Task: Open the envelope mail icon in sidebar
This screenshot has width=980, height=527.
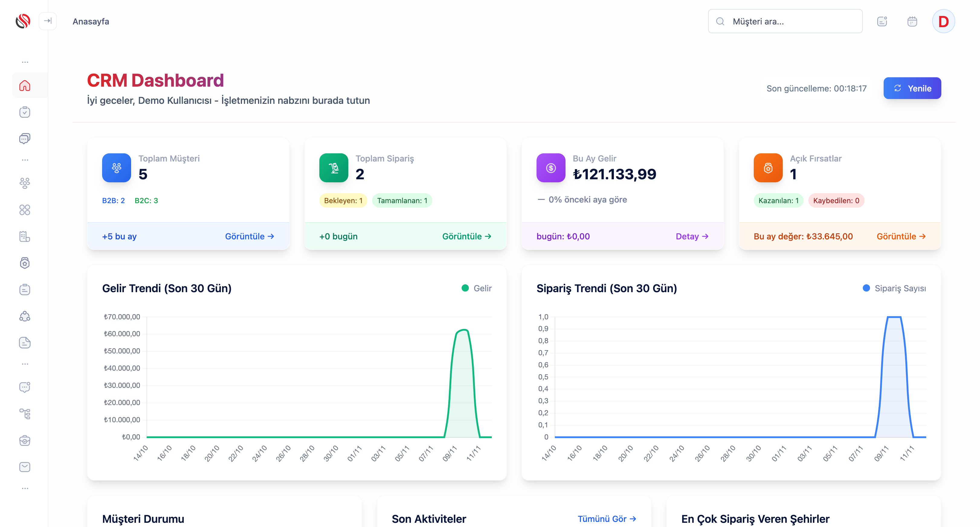Action: coord(24,467)
